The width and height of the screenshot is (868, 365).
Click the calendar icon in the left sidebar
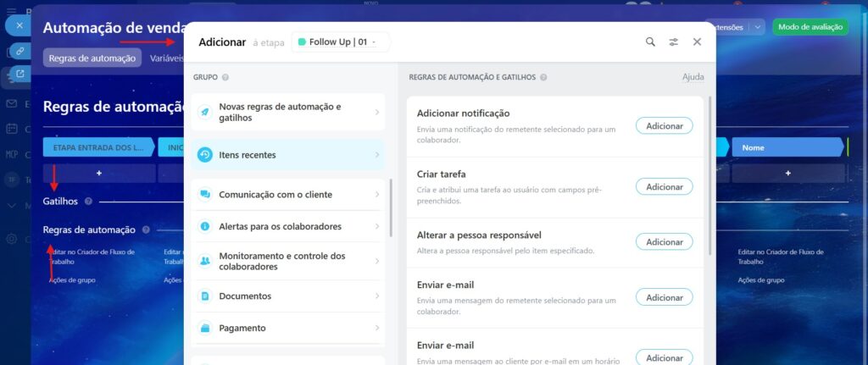[x=12, y=129]
